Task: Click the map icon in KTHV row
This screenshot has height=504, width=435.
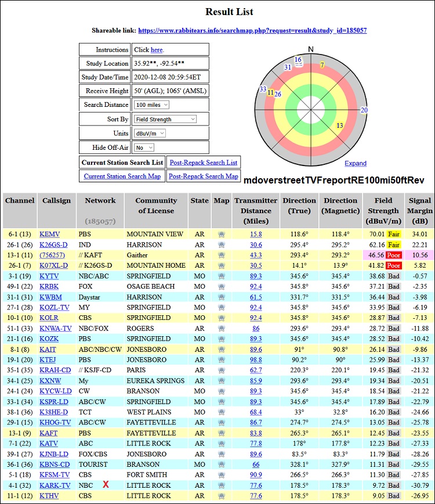Action: click(221, 496)
